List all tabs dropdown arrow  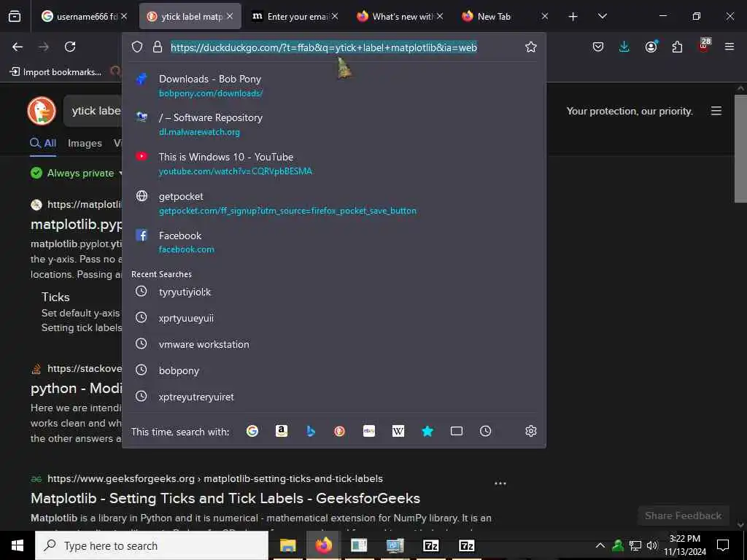point(602,17)
